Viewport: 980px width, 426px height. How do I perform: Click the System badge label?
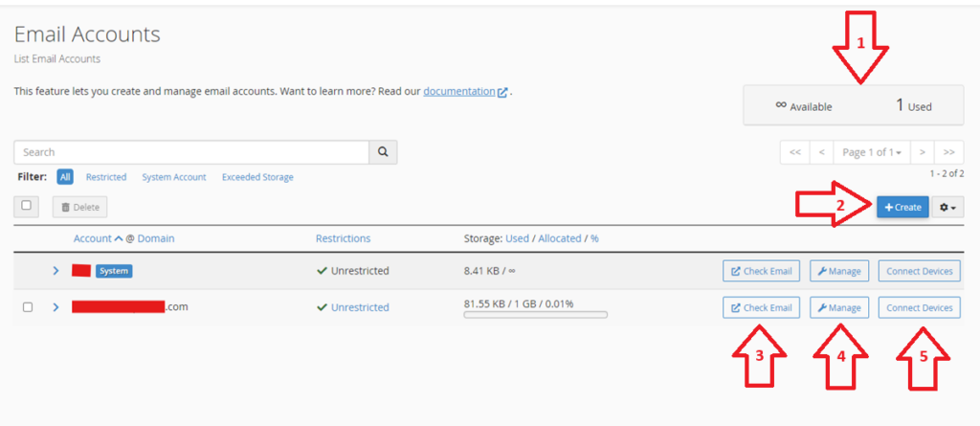tap(115, 271)
